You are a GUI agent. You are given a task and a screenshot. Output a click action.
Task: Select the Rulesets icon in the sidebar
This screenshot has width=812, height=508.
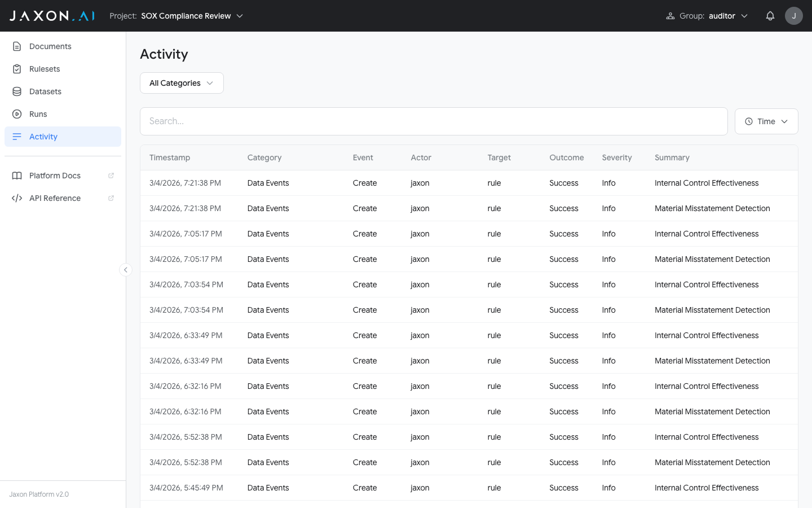pos(17,68)
